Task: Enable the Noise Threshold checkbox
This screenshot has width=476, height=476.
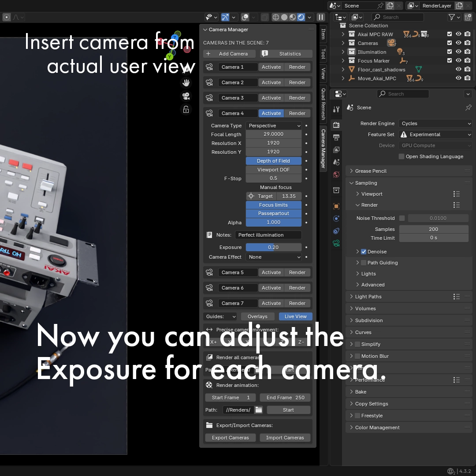Action: pos(402,218)
